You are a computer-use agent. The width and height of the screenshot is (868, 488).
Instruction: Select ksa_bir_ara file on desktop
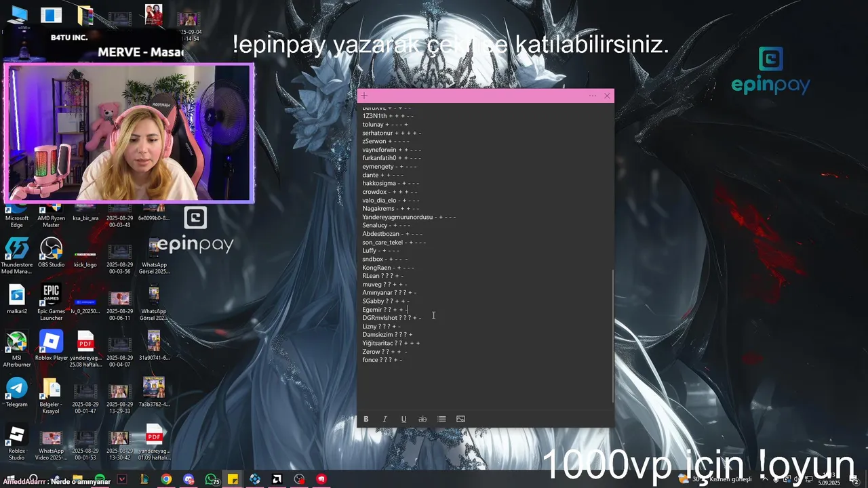[85, 210]
